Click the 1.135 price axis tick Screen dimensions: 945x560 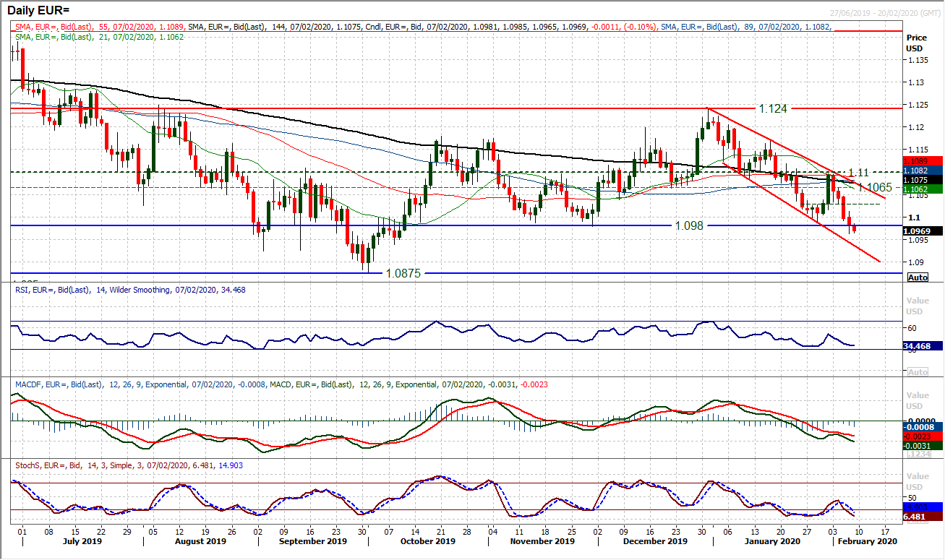pyautogui.click(x=918, y=61)
